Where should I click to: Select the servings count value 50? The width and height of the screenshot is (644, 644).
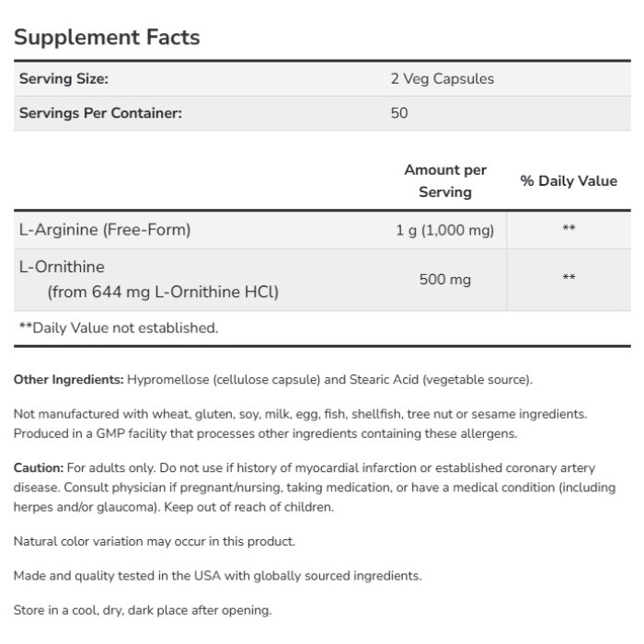pyautogui.click(x=398, y=113)
